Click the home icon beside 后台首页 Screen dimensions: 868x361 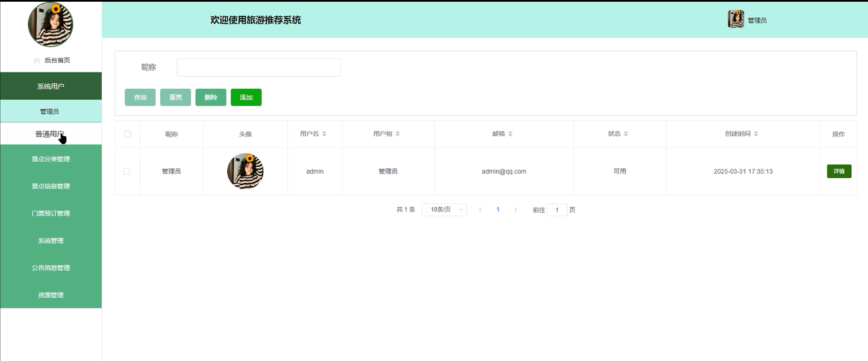point(37,60)
